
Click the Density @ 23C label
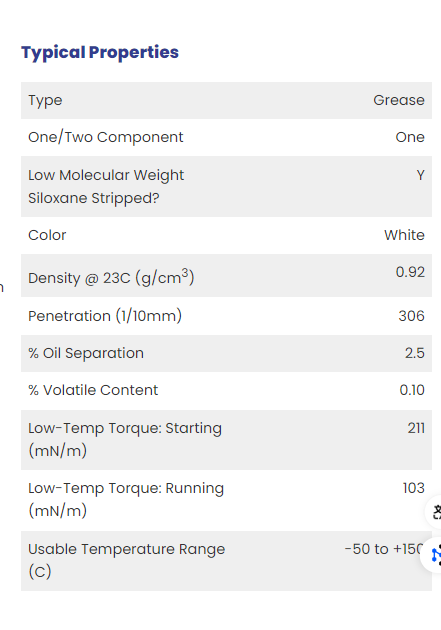[x=111, y=277]
